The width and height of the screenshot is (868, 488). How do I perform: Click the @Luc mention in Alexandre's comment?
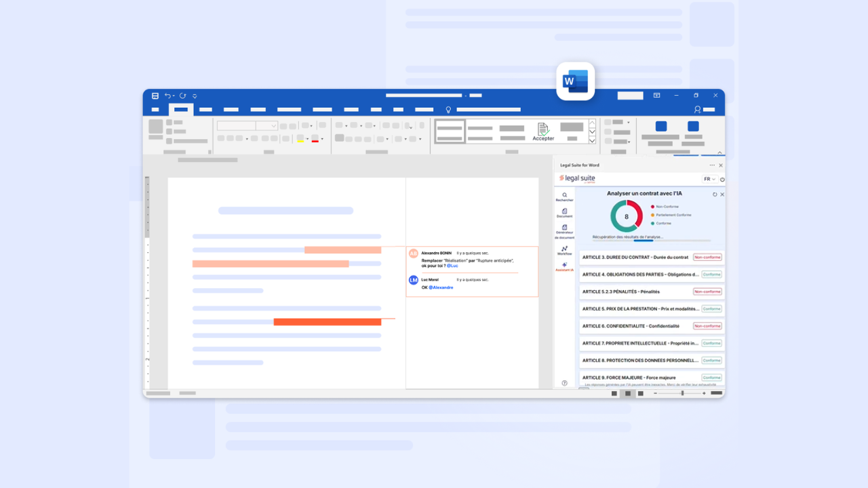tap(452, 265)
